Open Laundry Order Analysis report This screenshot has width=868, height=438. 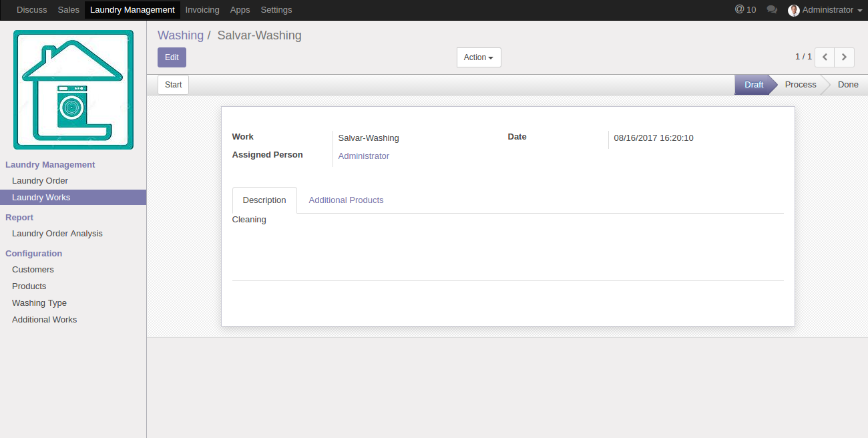57,234
